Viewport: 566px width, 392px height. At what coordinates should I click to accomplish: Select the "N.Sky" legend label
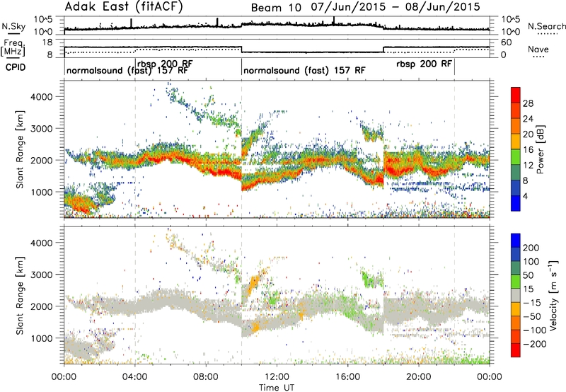[x=13, y=26]
